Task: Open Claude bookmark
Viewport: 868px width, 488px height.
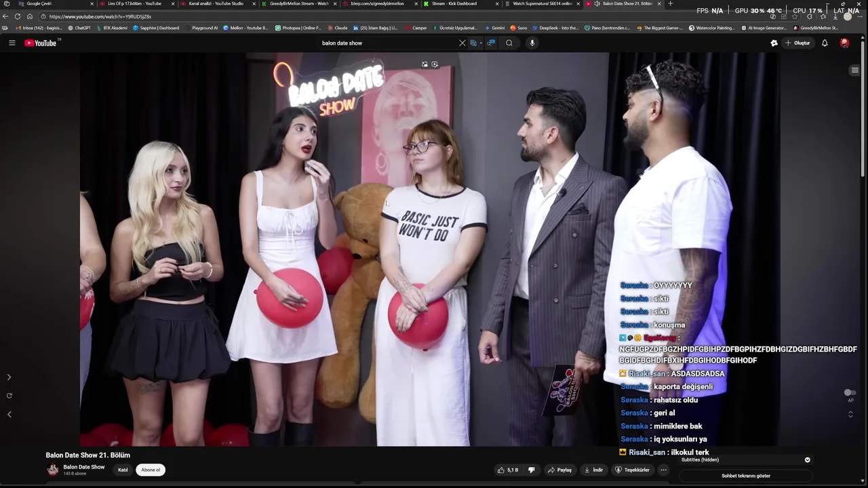Action: tap(337, 28)
